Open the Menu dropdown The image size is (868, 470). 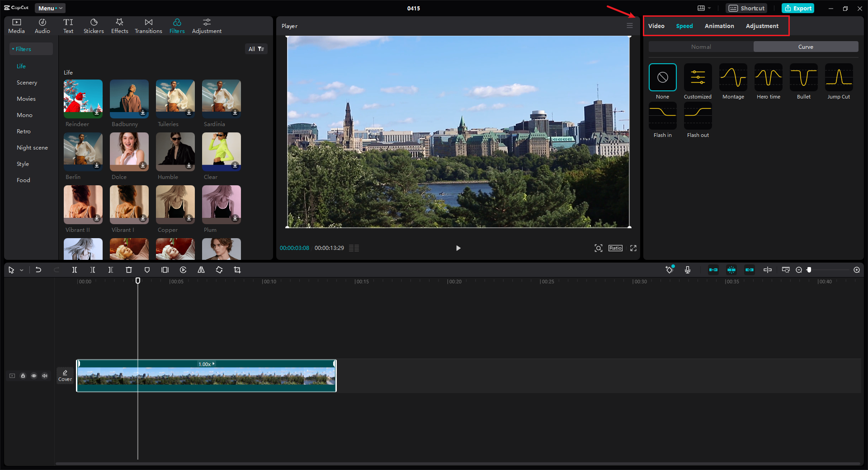(50, 8)
